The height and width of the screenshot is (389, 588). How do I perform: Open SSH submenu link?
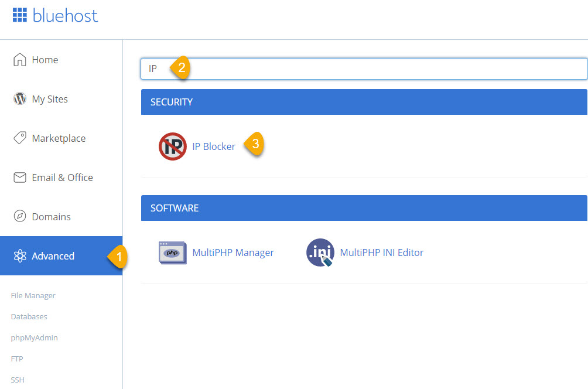click(18, 380)
